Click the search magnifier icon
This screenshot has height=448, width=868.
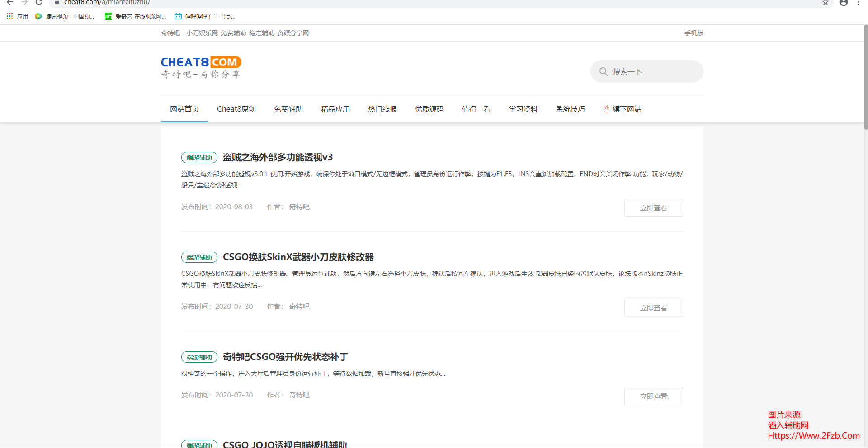[x=603, y=71]
